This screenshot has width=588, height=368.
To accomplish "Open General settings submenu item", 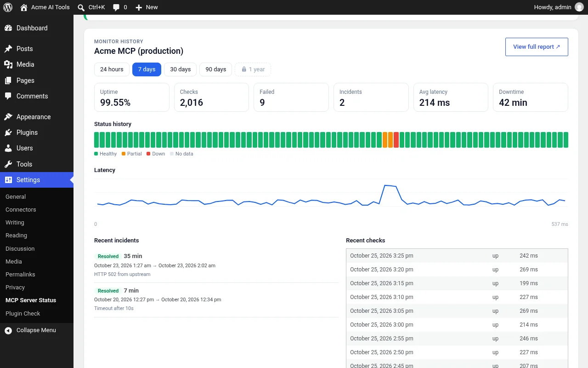I will coord(37,196).
